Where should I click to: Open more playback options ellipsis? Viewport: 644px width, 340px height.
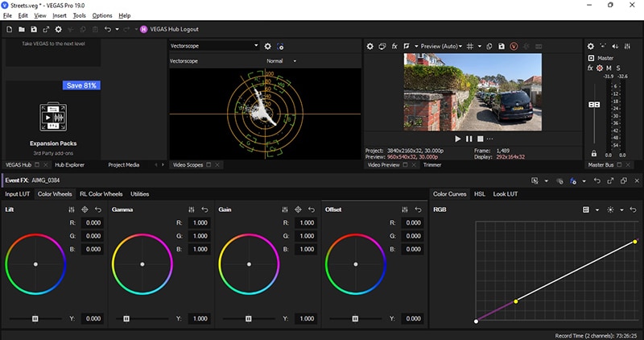[x=490, y=139]
